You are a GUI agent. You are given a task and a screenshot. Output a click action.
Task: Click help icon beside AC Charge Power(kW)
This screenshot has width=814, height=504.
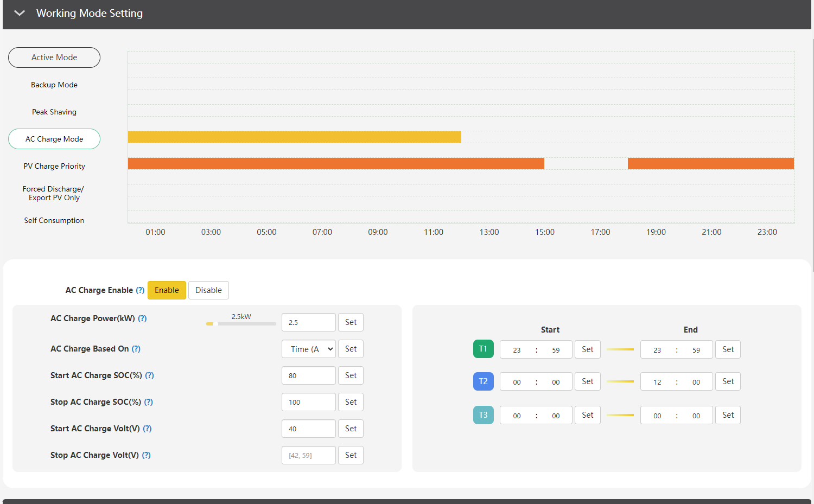tap(142, 318)
